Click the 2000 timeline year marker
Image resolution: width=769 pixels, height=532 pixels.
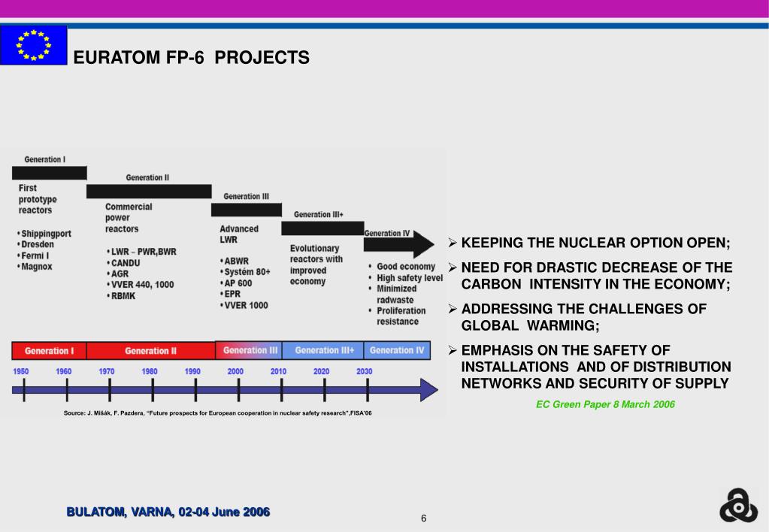(x=235, y=371)
